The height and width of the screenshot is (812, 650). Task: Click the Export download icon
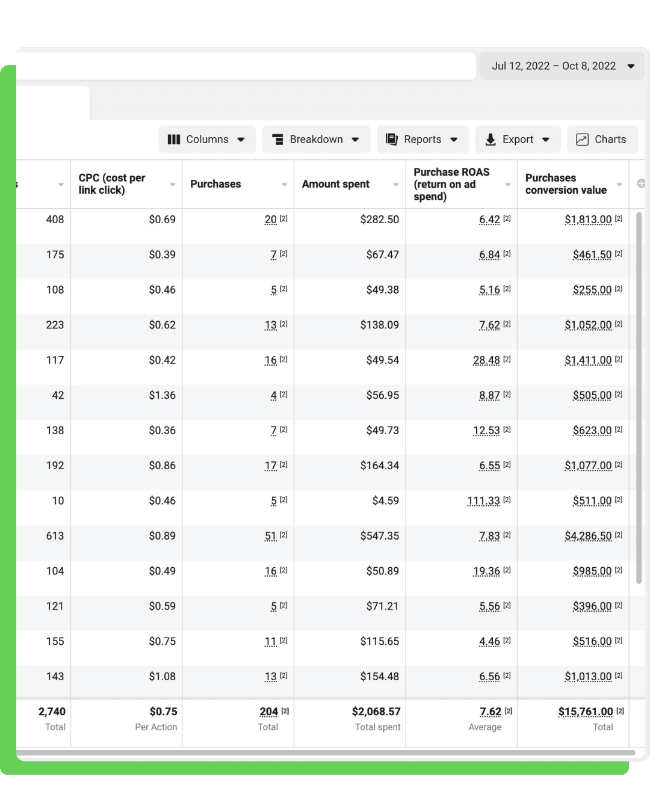(491, 140)
